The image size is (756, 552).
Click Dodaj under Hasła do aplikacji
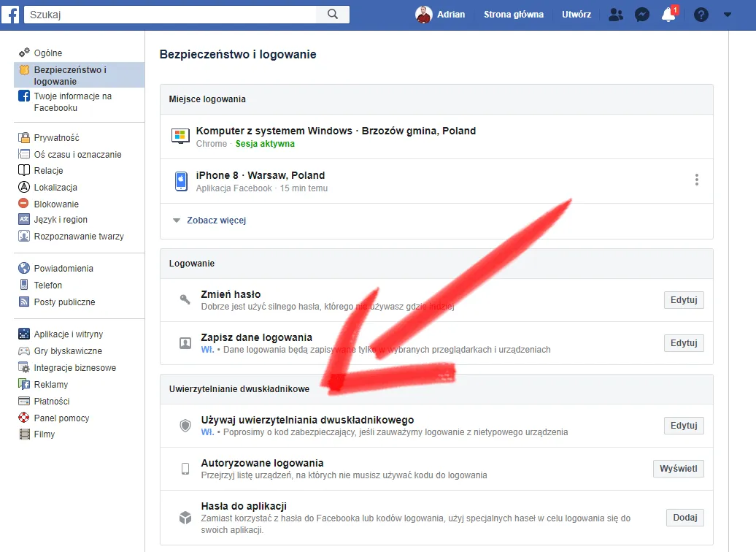point(684,517)
